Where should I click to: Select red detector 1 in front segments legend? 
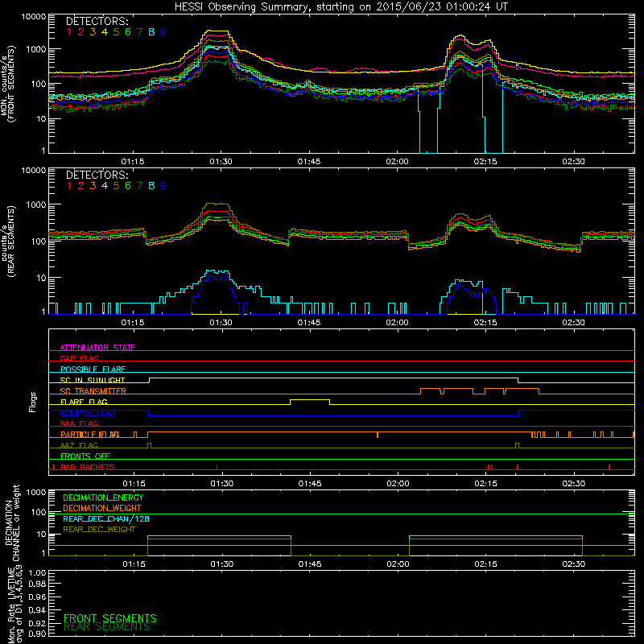[69, 32]
